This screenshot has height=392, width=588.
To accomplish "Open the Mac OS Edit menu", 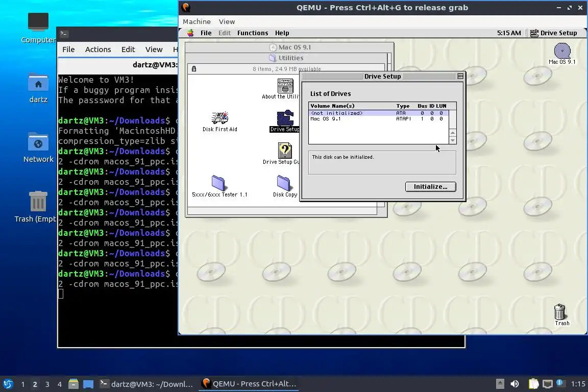I will 224,33.
